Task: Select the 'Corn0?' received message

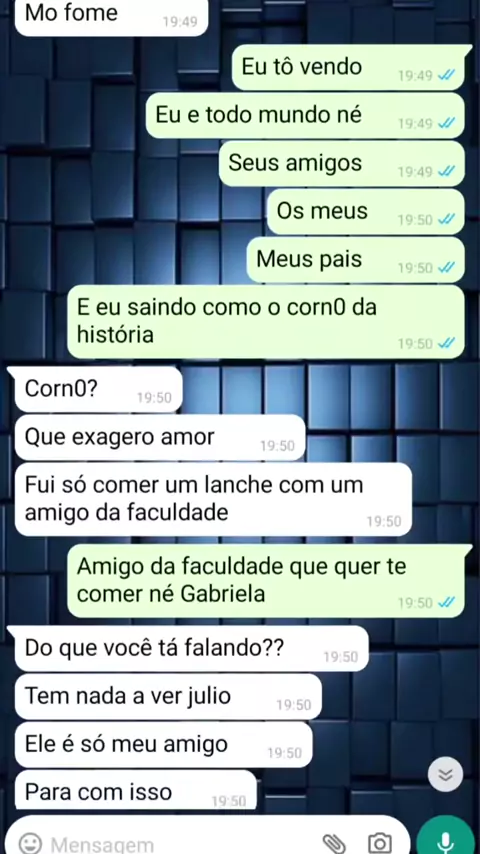Action: click(x=98, y=389)
